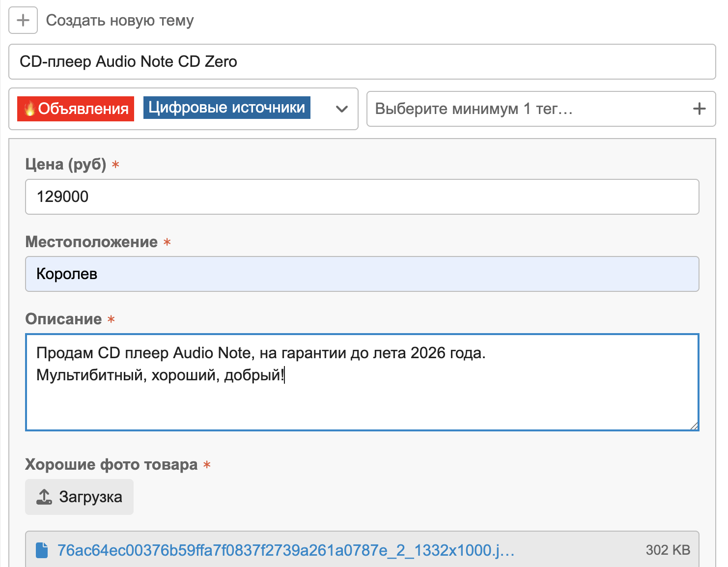Screen dimensions: 728x567
Task: Click the Хорошие фото товара label
Action: [x=111, y=464]
